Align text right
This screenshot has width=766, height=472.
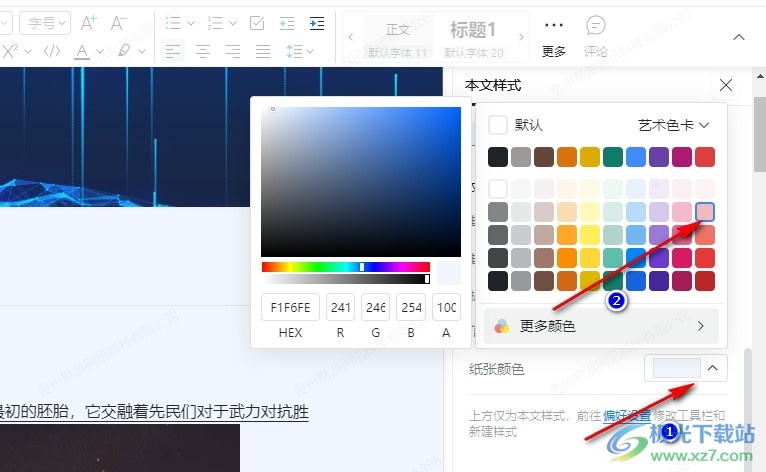(x=233, y=51)
